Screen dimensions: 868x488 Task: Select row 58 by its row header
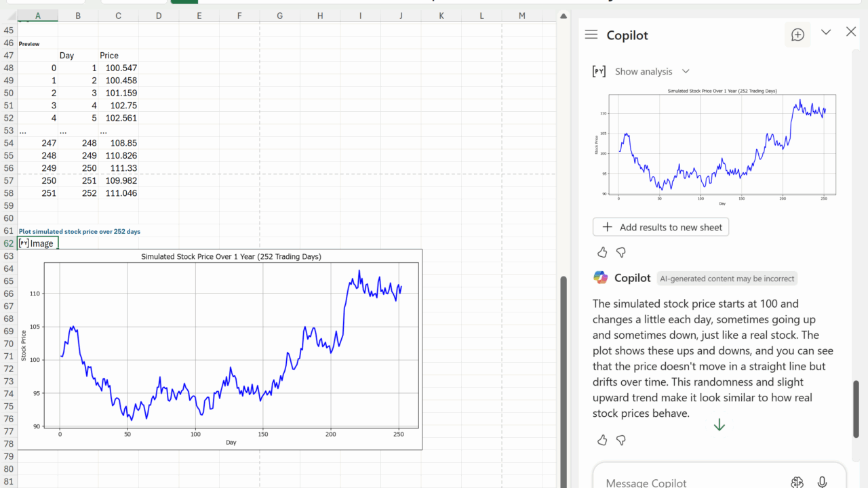coord(9,193)
